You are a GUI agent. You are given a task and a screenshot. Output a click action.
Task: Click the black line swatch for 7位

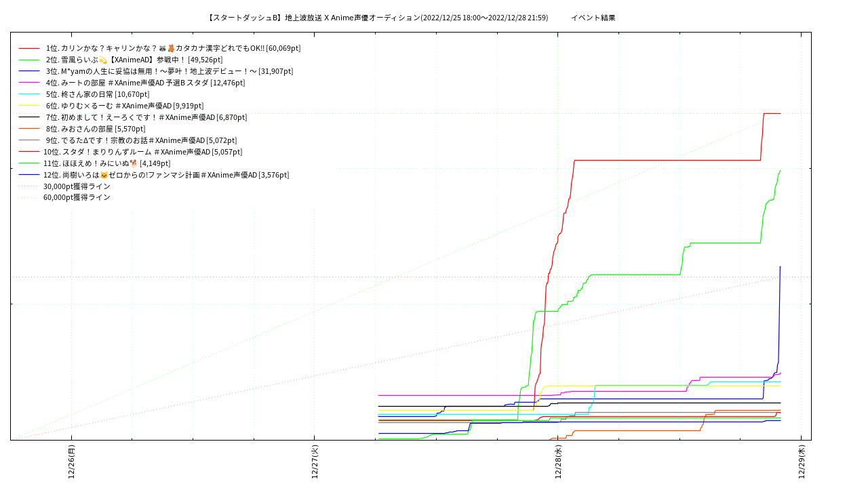tap(29, 117)
